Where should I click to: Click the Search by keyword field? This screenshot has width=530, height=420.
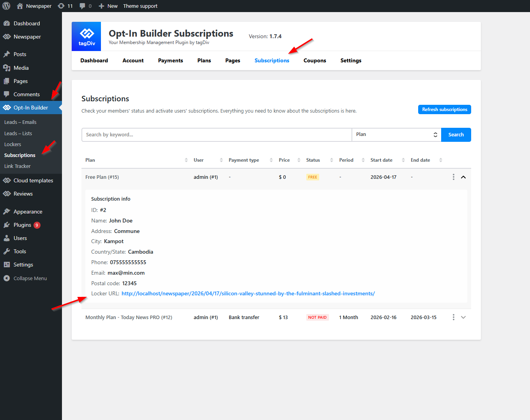coord(216,135)
